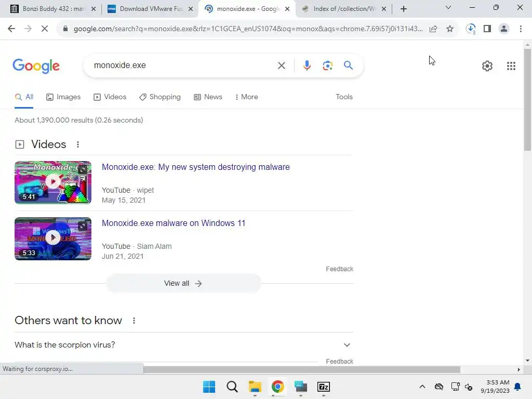The height and width of the screenshot is (399, 532).
Task: Show hidden system tray icons
Action: [422, 387]
